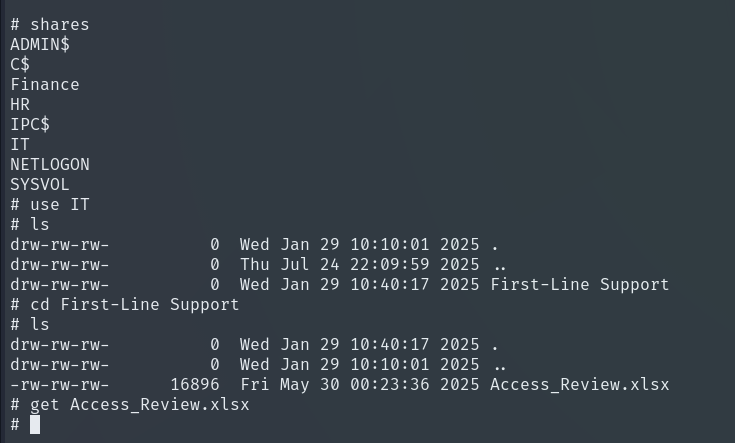The width and height of the screenshot is (735, 443).
Task: Click the "shares" command on the top line
Action: 59,24
